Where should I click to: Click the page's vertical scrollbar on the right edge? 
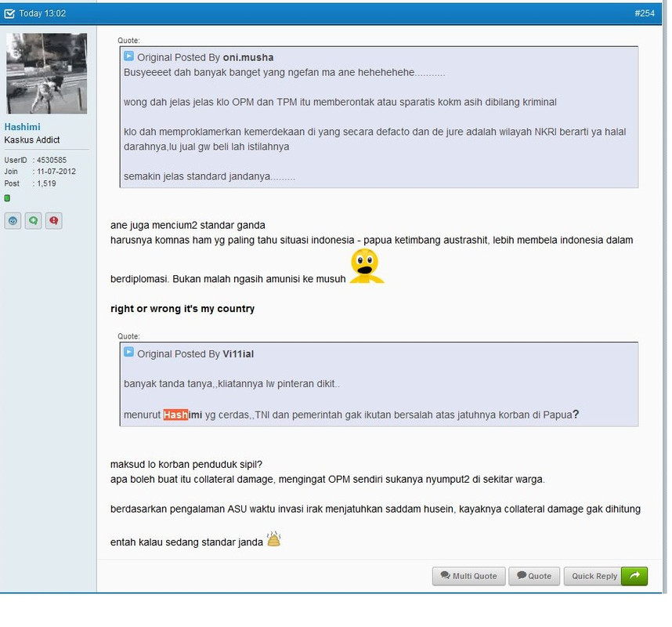665,296
